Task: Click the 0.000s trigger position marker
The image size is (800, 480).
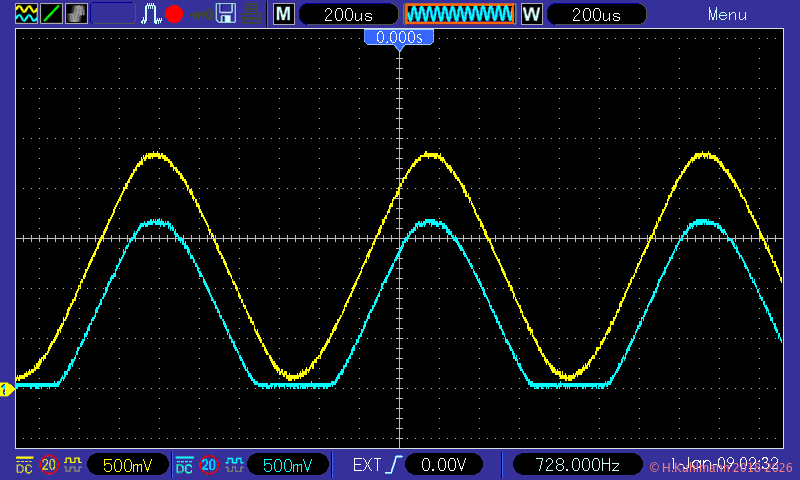Action: pyautogui.click(x=399, y=37)
